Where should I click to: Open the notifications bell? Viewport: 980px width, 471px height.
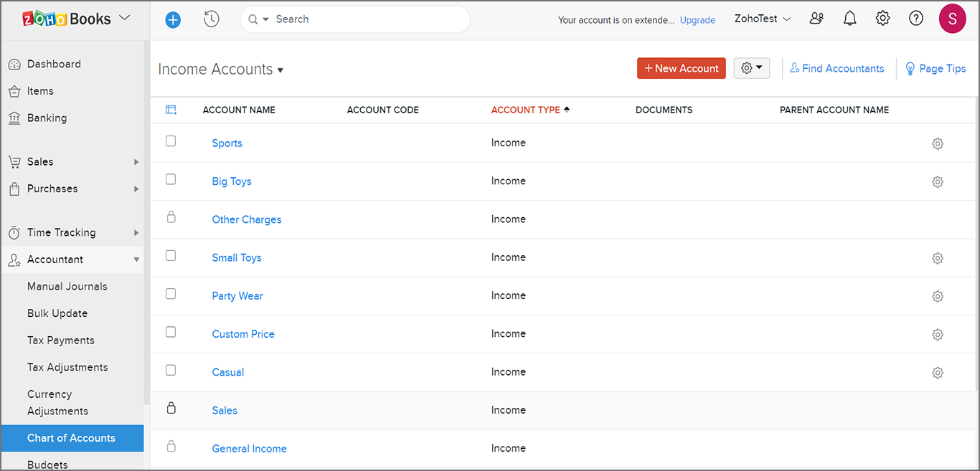coord(849,19)
